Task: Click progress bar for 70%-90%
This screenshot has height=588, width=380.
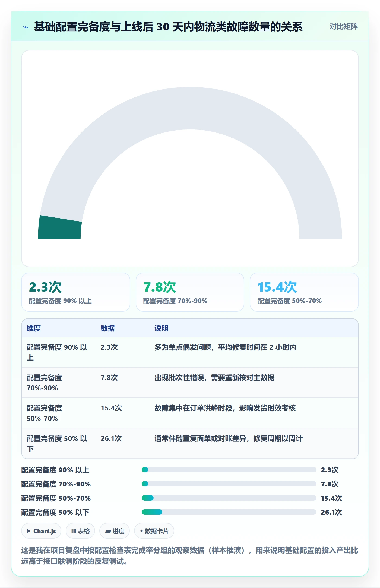Action: tap(229, 484)
